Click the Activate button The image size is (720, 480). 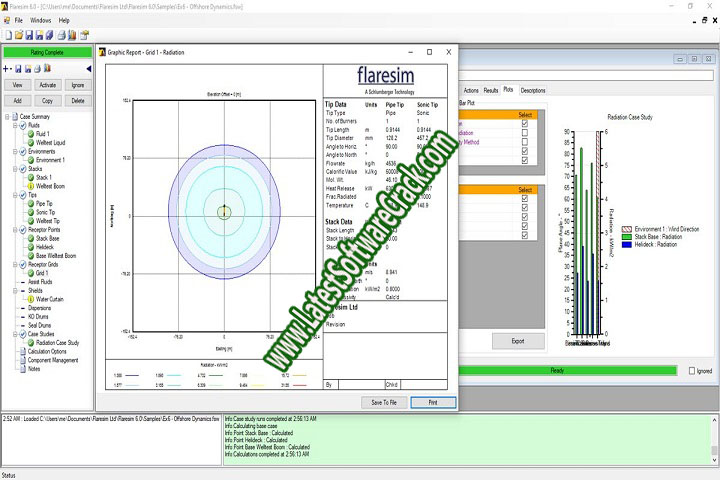pos(48,85)
